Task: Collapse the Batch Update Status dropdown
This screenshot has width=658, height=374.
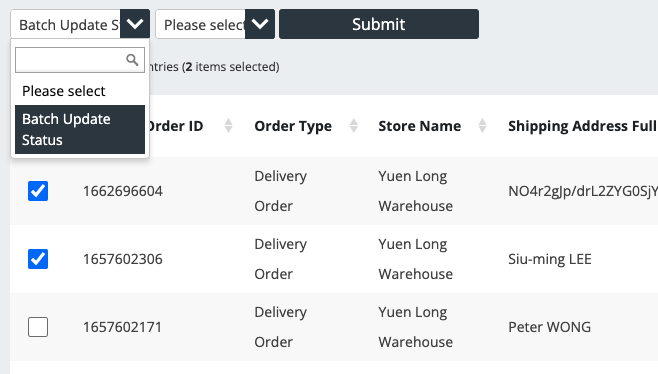Action: 80,24
